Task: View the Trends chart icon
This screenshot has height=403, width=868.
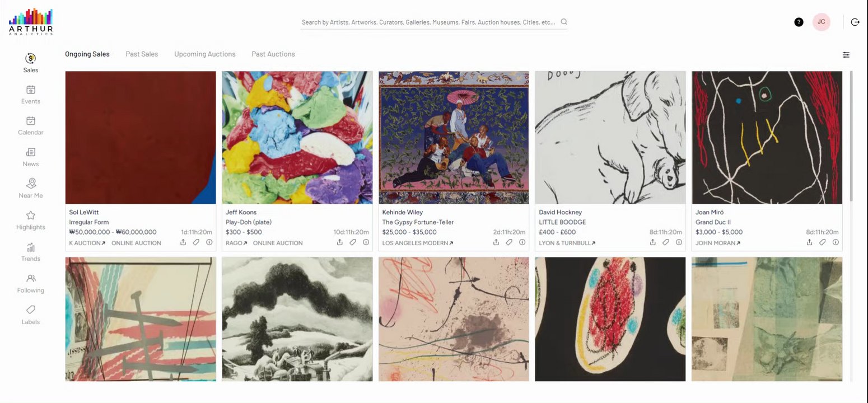Action: [x=31, y=247]
